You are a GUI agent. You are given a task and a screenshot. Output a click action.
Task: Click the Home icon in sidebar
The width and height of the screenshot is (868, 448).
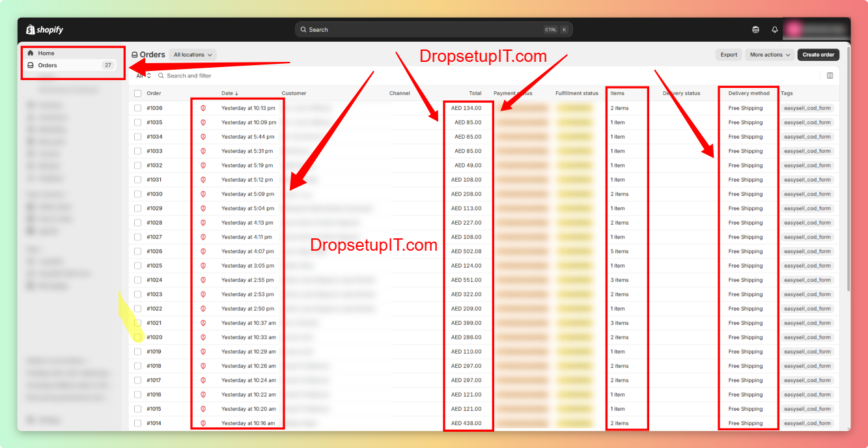pos(30,53)
